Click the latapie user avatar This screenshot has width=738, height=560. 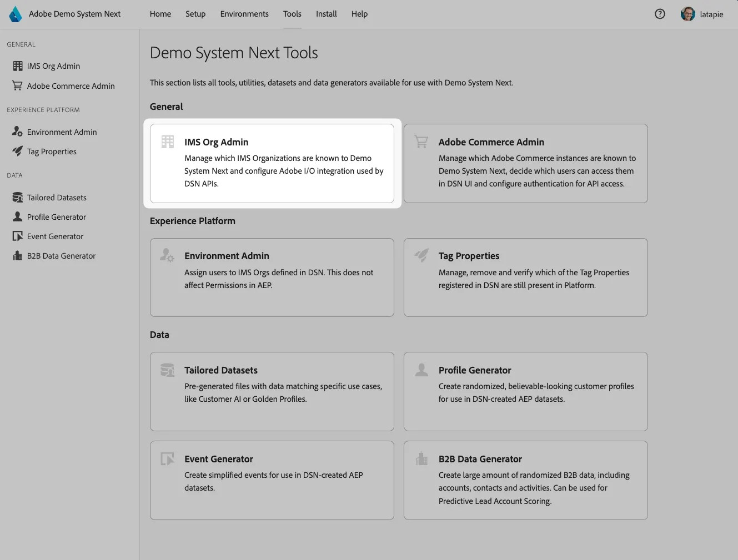(x=687, y=14)
